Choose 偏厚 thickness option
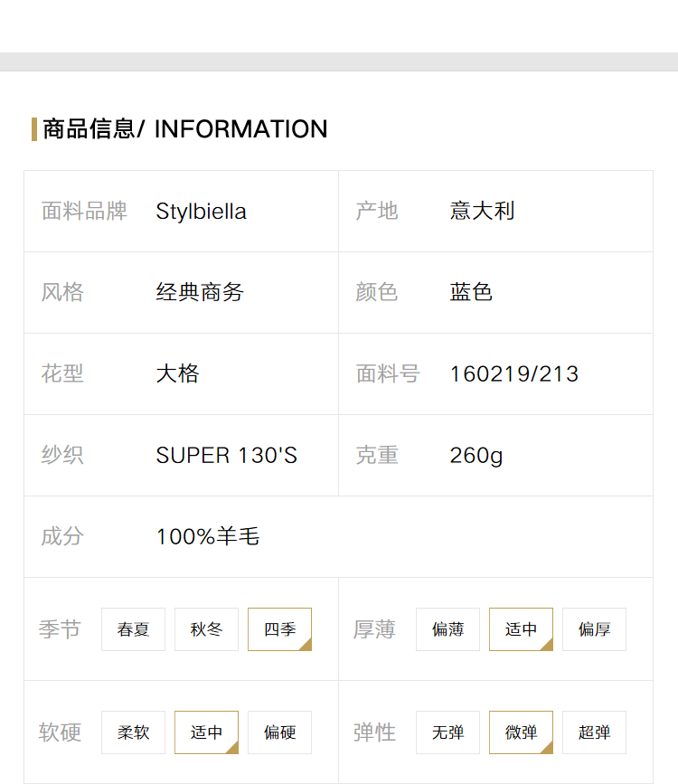 coord(594,629)
